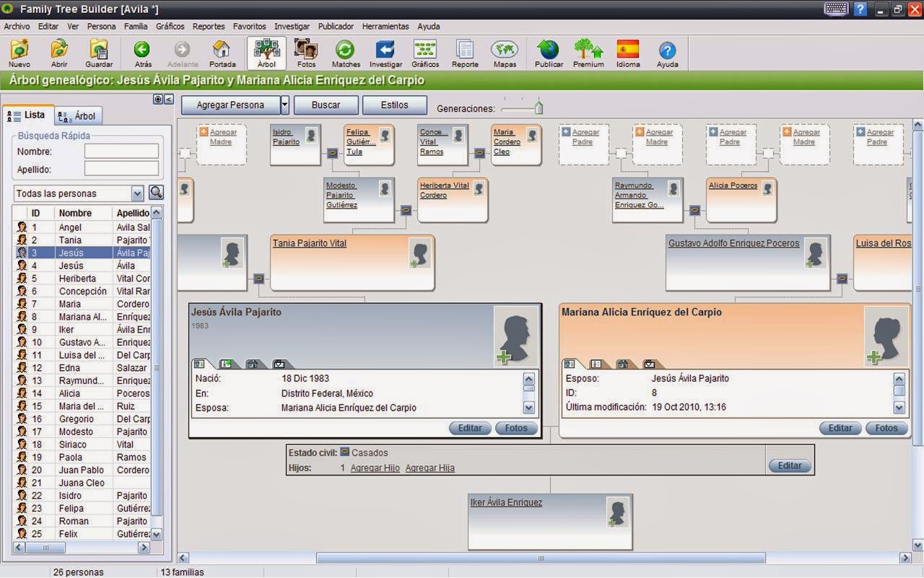The image size is (924, 578).
Task: Click the Agregar Hijo link
Action: point(375,468)
